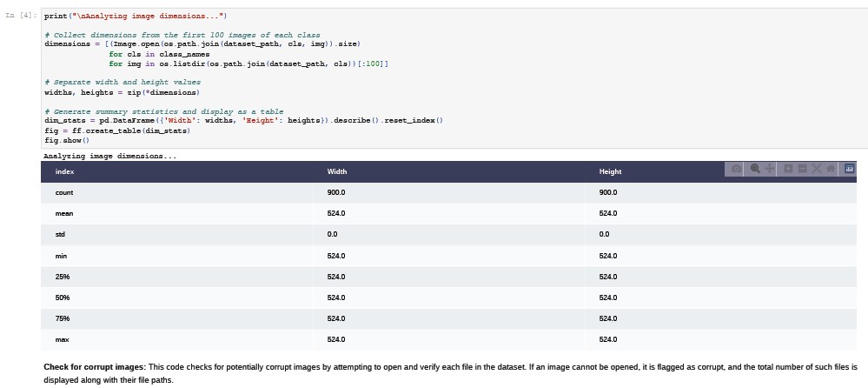The image size is (868, 388).
Task: Click the '25%' row label
Action: (x=63, y=277)
